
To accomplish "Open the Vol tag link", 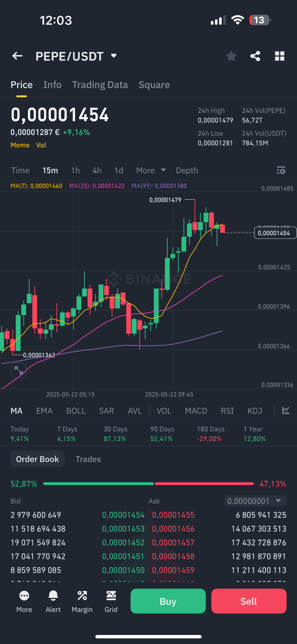I will pos(41,145).
